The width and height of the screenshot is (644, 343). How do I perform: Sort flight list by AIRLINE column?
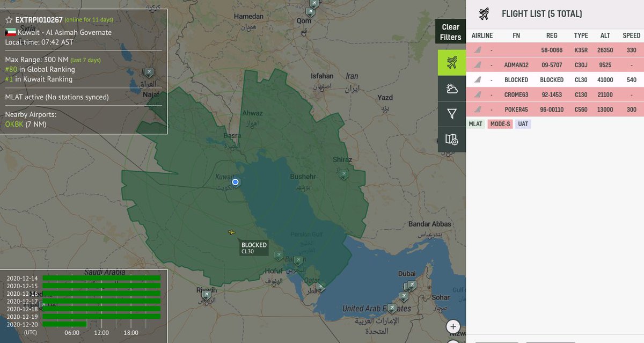482,35
